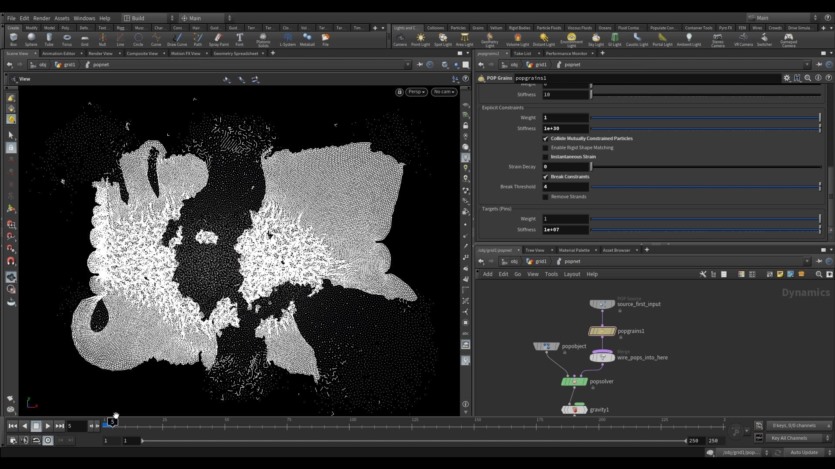Enable the Instantaneous Strain checkbox
The height and width of the screenshot is (469, 835).
pyautogui.click(x=545, y=157)
